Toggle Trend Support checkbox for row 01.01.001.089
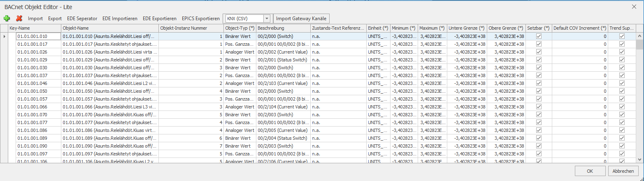Screen dimensions: 644x181 click(x=622, y=138)
